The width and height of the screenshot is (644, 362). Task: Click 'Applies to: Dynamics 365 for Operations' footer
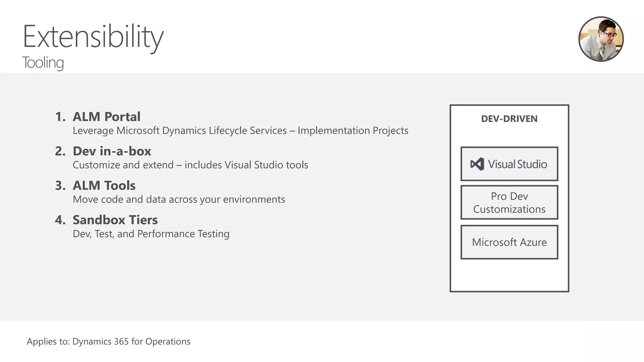click(x=108, y=342)
